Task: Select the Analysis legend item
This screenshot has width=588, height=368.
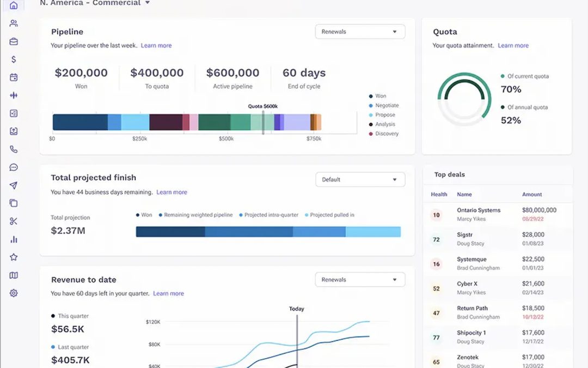Action: coord(382,124)
